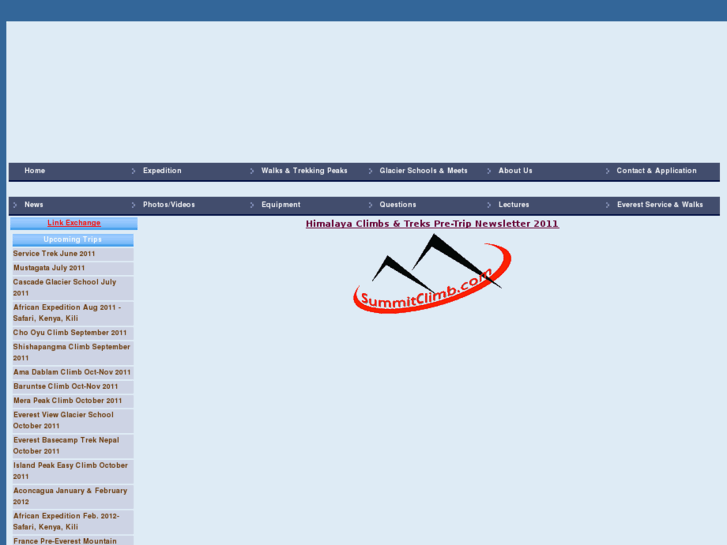Click the SummitClimb.com logo image
The image size is (727, 545).
432,274
